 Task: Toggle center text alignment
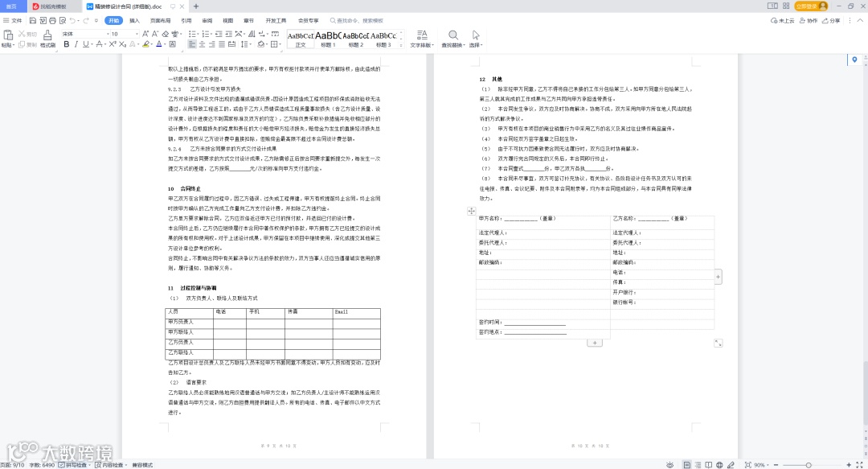click(x=202, y=44)
